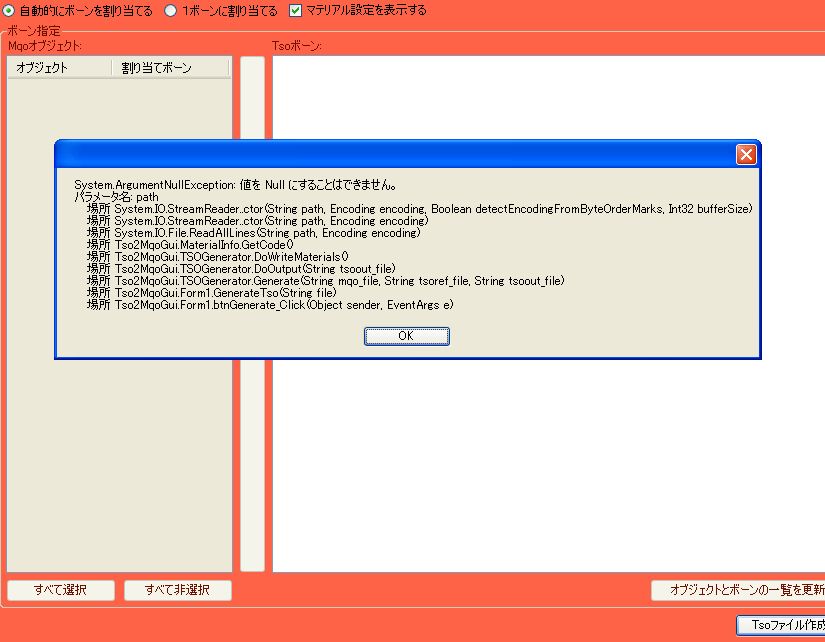The height and width of the screenshot is (642, 825).
Task: Click OK to dismiss the error dialog
Action: [406, 337]
